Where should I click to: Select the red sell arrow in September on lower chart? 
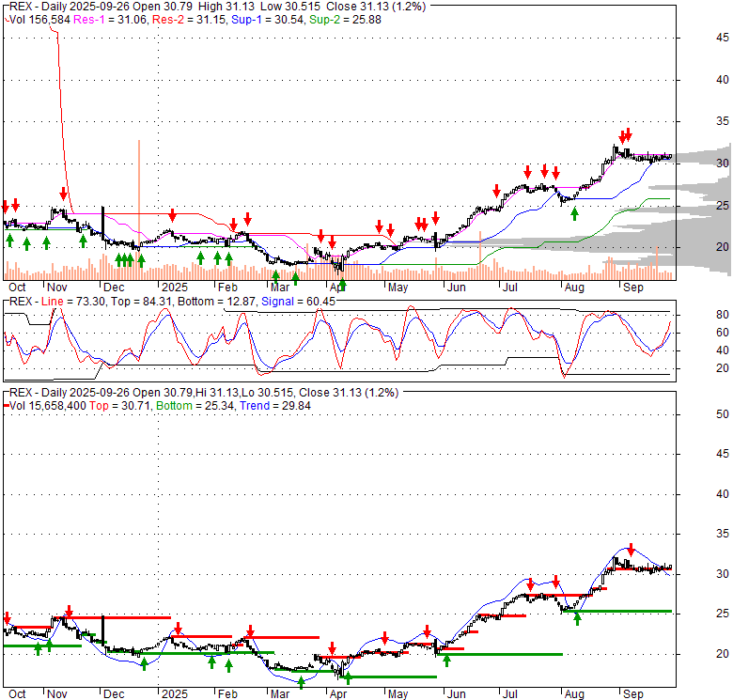coord(631,550)
